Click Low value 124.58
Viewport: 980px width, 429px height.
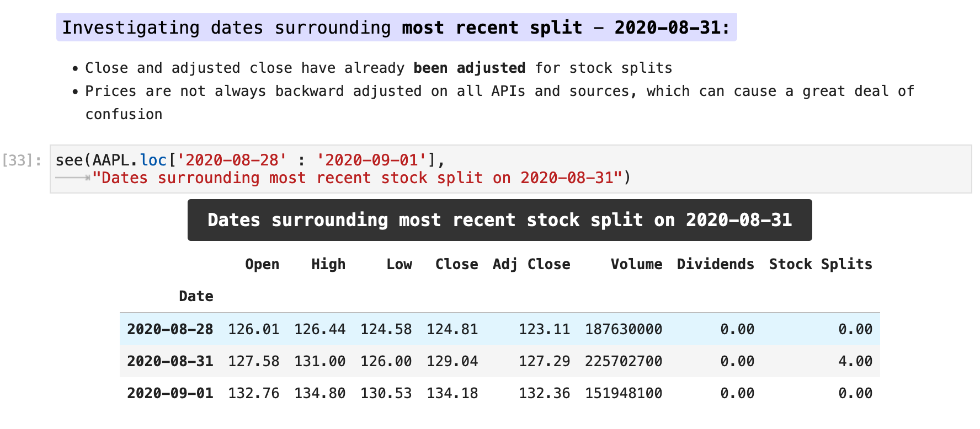click(386, 329)
